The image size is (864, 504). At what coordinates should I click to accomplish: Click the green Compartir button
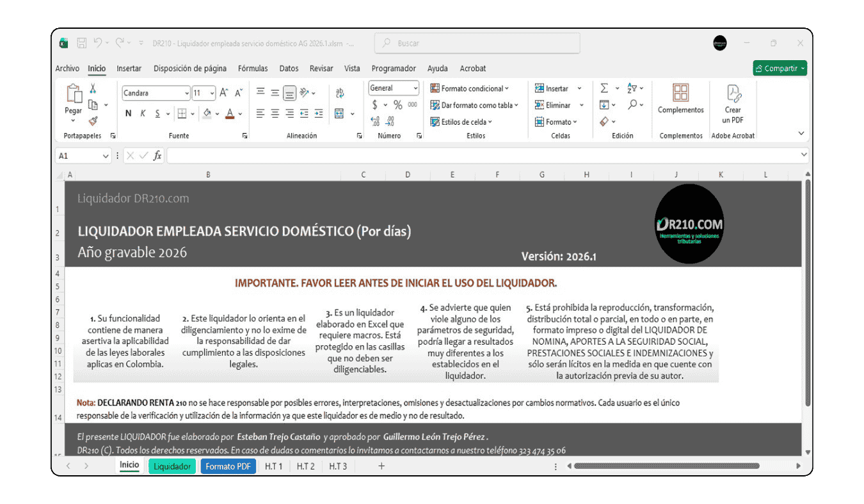(780, 67)
